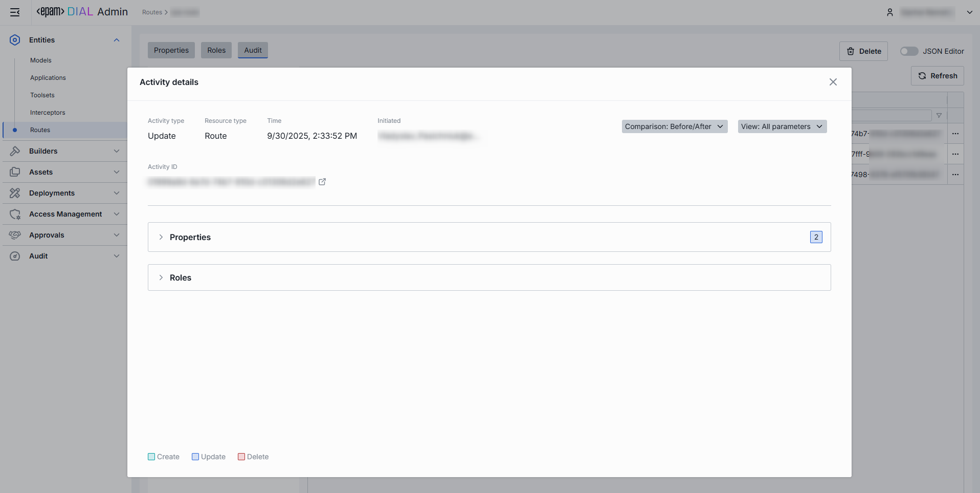Click the Deployments tools icon
This screenshot has width=980, height=493.
[15, 193]
